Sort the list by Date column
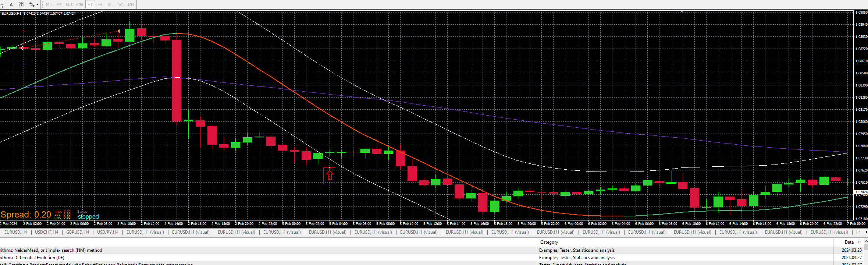The height and width of the screenshot is (265, 868). [x=849, y=242]
